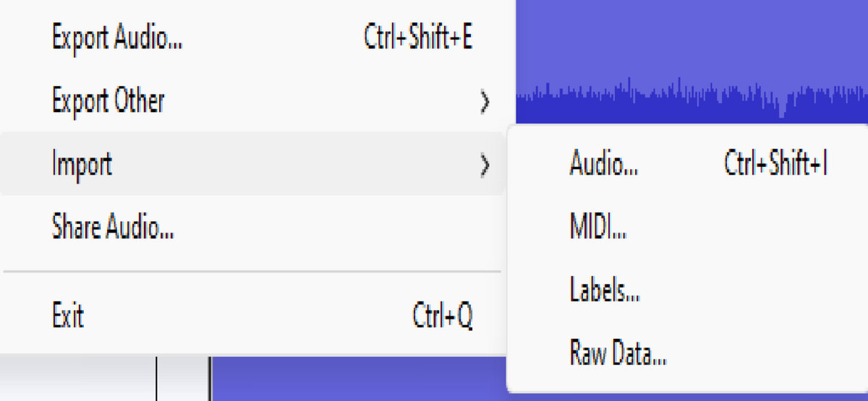
Task: Select MIDI... in the Import submenu
Action: (597, 228)
